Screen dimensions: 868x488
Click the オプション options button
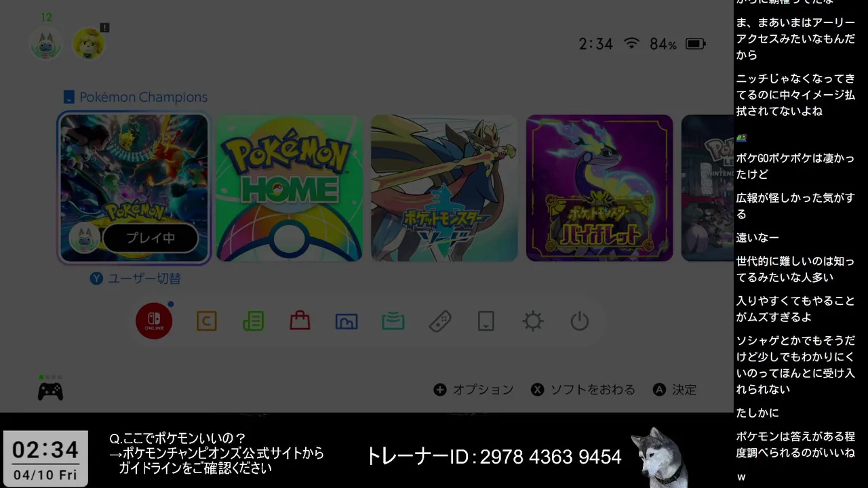[473, 390]
